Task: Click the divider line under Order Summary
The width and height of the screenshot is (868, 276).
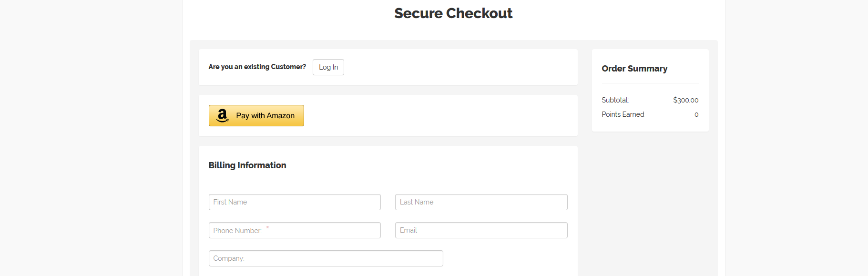Action: pyautogui.click(x=650, y=83)
